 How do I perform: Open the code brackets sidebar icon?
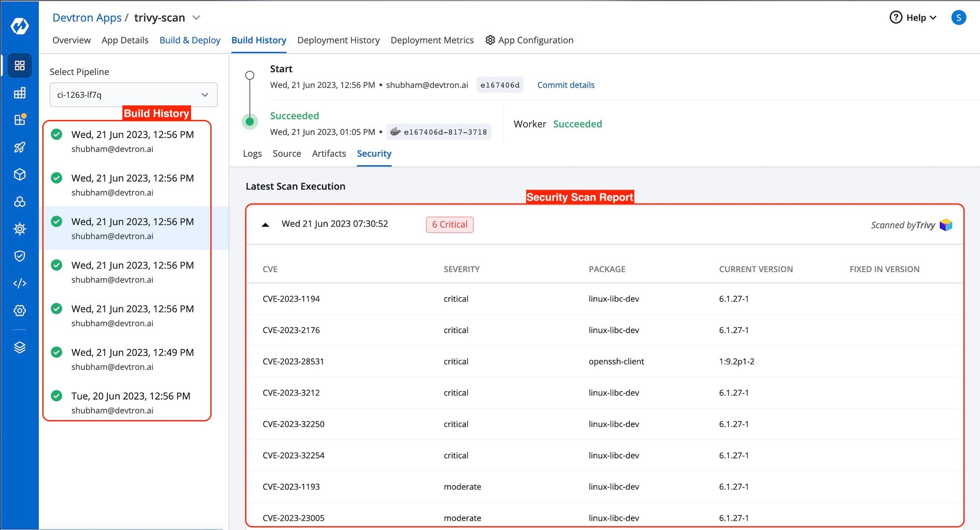tap(20, 283)
